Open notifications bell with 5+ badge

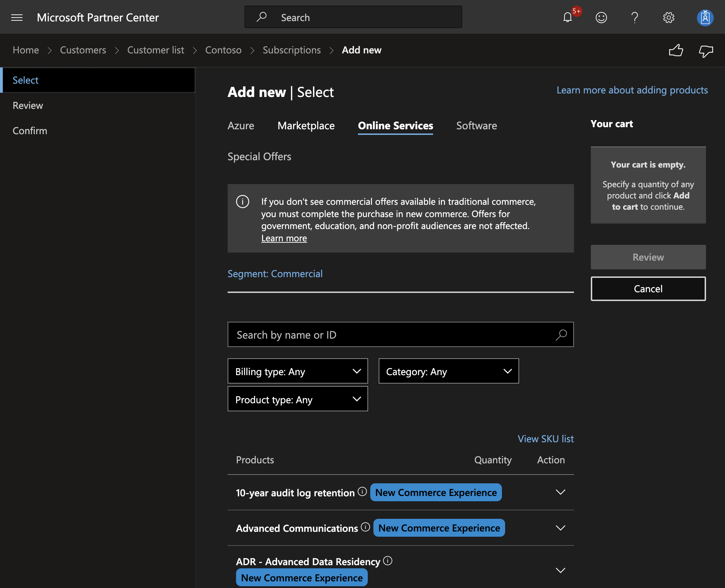pyautogui.click(x=568, y=18)
